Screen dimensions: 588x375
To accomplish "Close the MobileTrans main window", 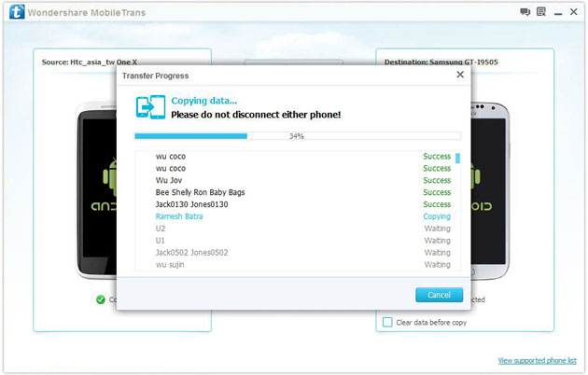I will [x=574, y=12].
